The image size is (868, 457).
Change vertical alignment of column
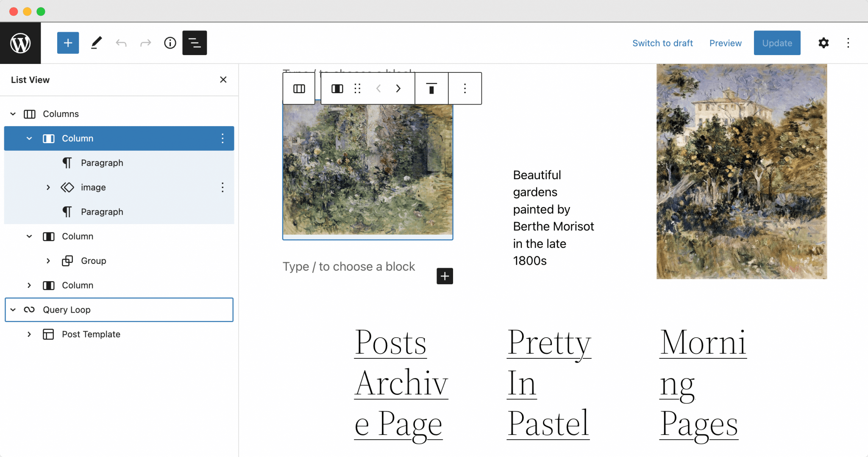[431, 89]
